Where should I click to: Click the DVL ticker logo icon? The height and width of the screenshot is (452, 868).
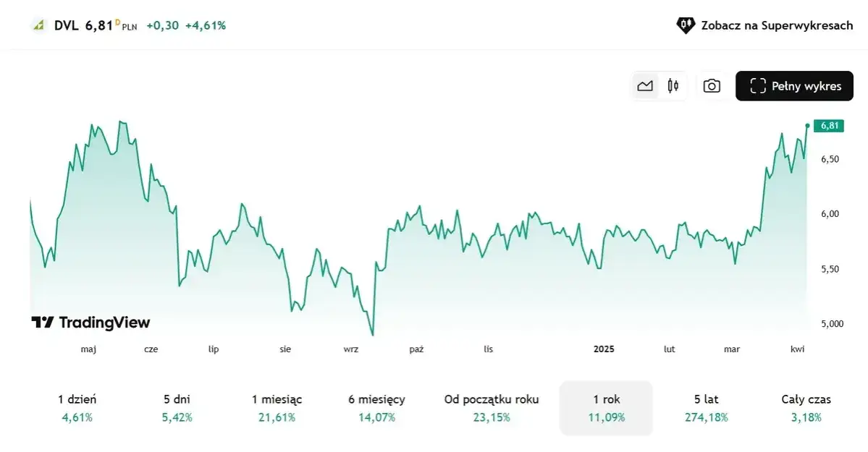(38, 25)
